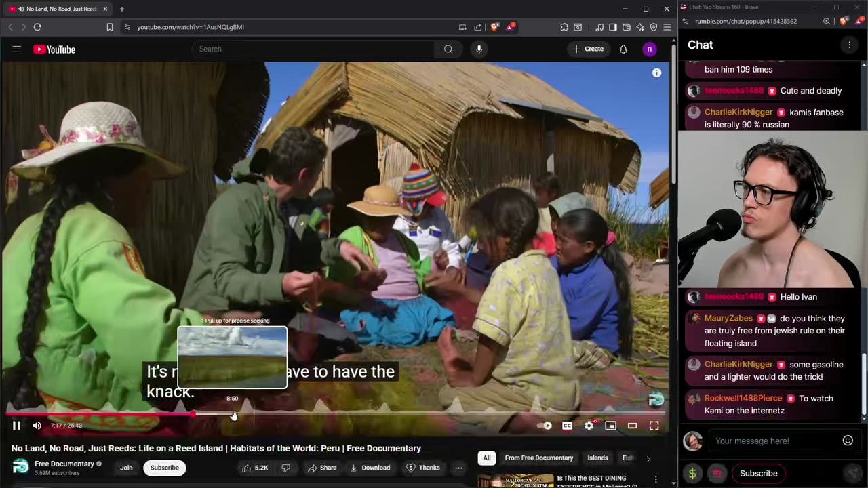Open the gift subscriptions icon in chat
Image resolution: width=868 pixels, height=488 pixels.
[717, 474]
